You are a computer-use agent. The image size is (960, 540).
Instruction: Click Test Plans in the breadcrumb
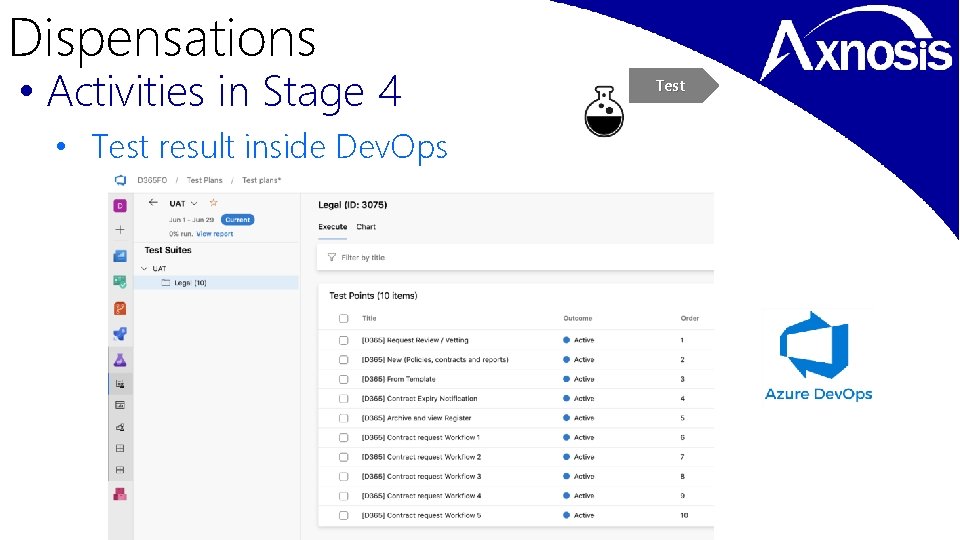tap(204, 180)
